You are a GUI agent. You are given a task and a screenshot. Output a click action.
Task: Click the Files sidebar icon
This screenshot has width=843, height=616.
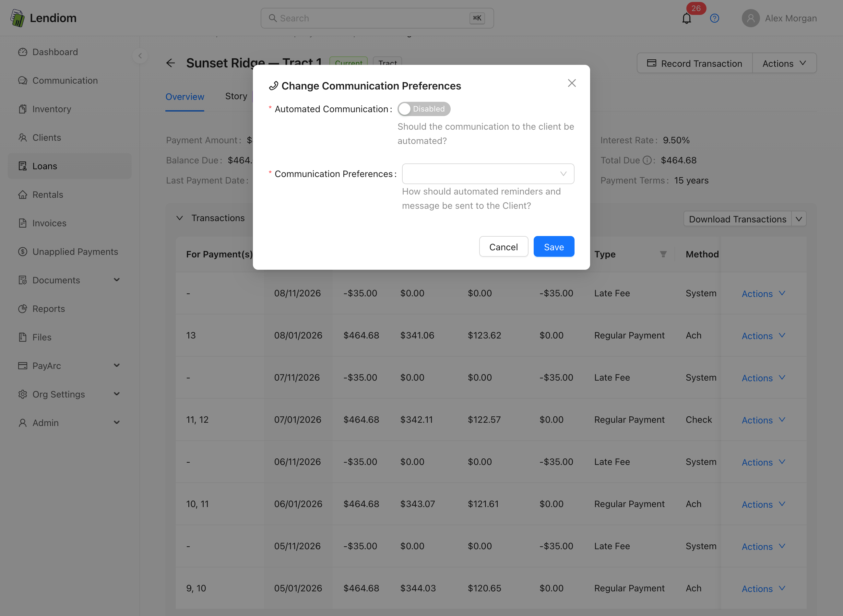[23, 337]
